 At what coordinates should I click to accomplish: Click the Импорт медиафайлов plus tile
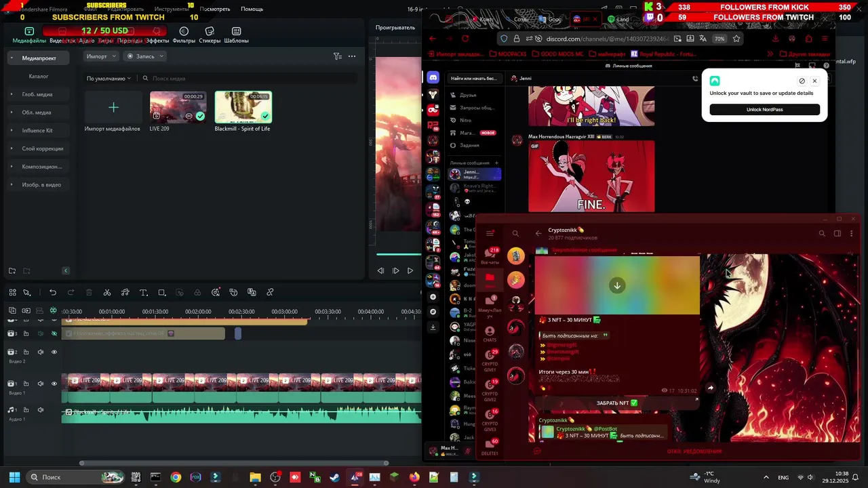pos(113,107)
